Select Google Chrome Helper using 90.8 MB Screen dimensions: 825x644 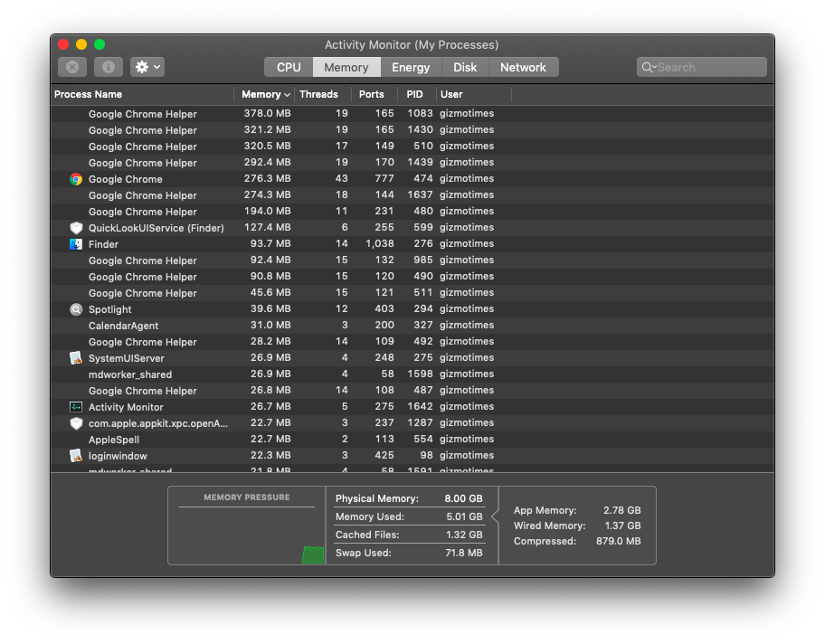point(412,277)
